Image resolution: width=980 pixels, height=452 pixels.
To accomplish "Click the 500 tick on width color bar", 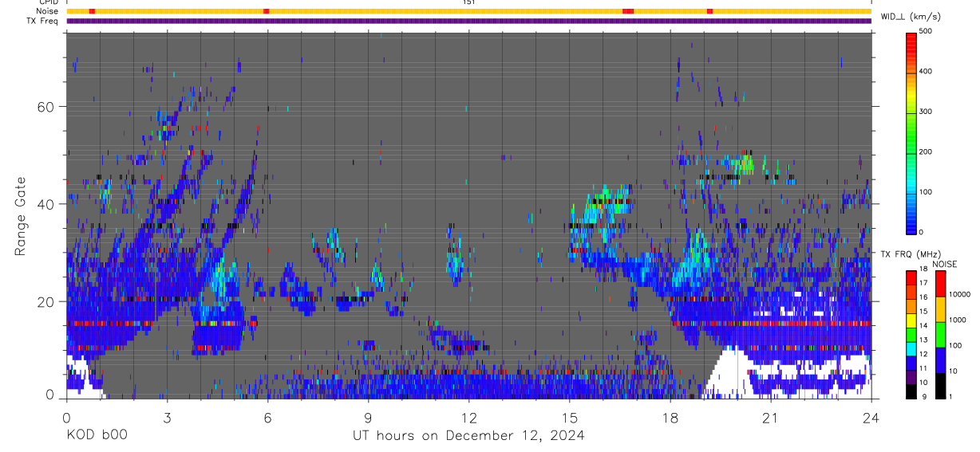I will [926, 31].
